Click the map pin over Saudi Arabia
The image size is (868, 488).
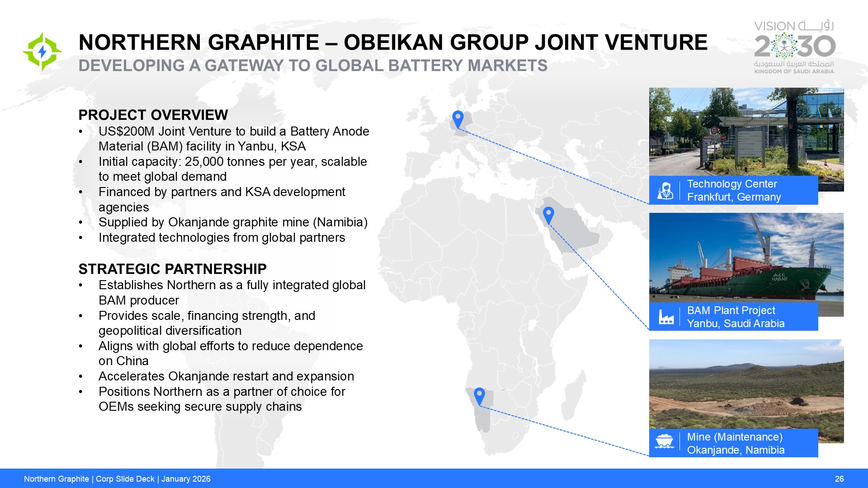(548, 215)
